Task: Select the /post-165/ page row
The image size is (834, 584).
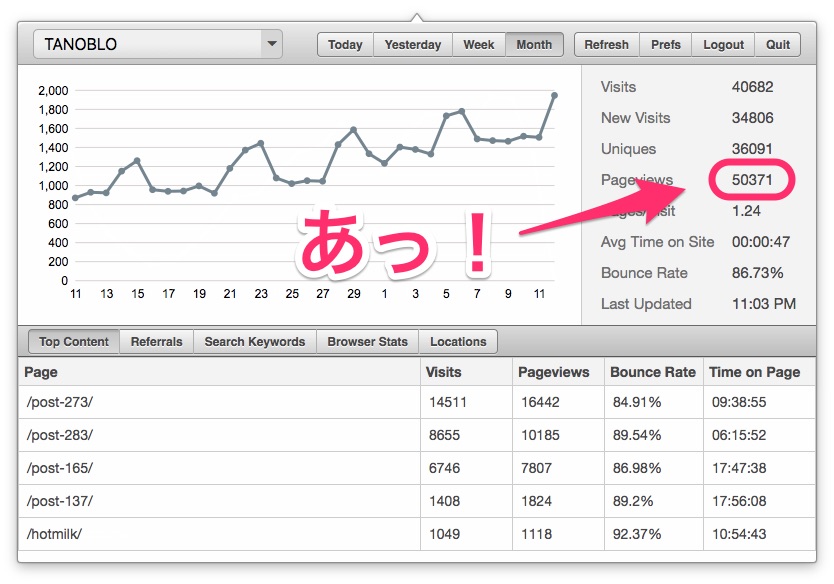Action: [417, 468]
